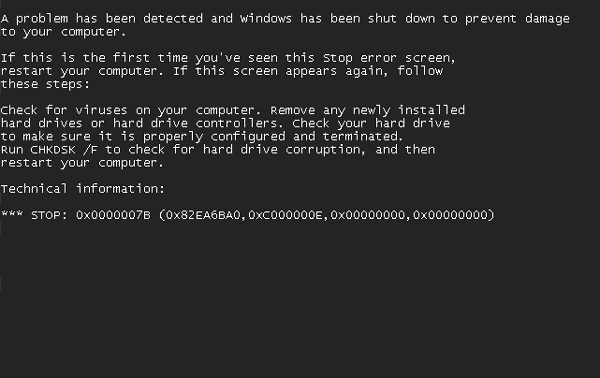
Task: Click the phrase "Stop error screen"
Action: (388, 58)
